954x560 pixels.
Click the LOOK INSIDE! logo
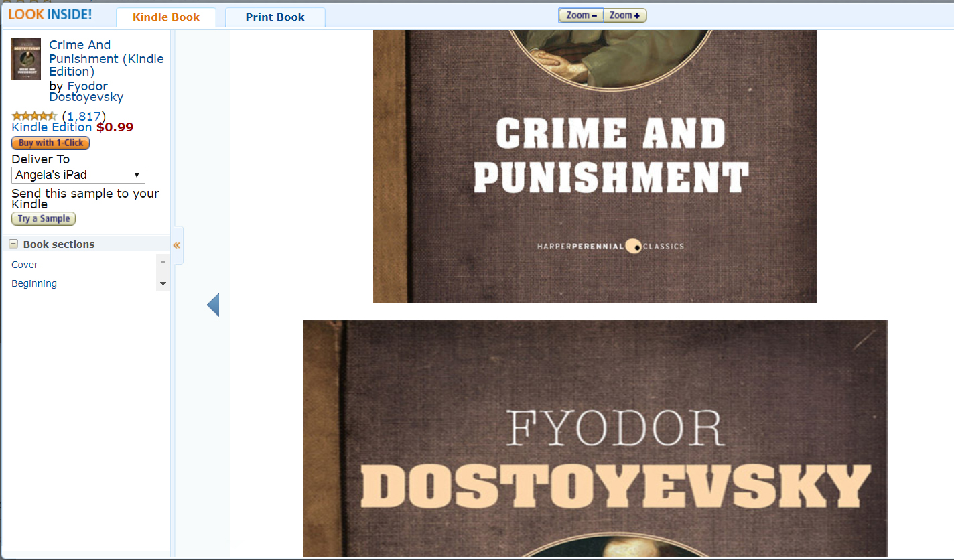[50, 15]
